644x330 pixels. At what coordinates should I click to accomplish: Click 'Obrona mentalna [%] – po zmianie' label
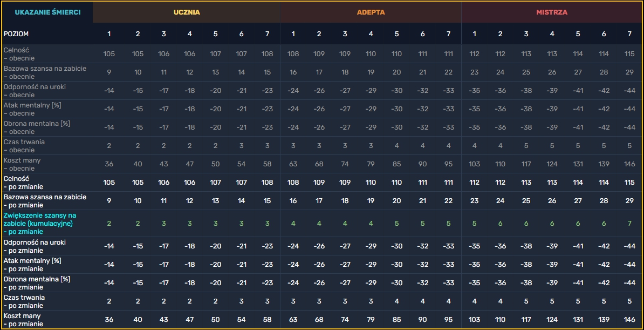[37, 282]
